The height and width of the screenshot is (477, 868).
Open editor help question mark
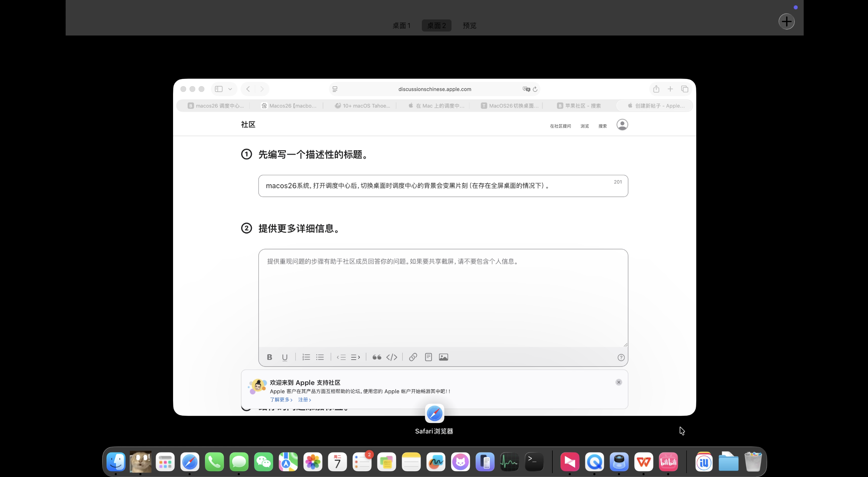click(x=621, y=357)
